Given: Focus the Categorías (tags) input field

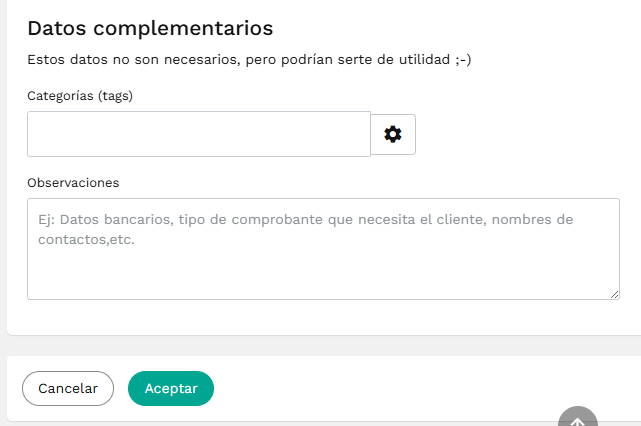Looking at the screenshot, I should tap(199, 134).
